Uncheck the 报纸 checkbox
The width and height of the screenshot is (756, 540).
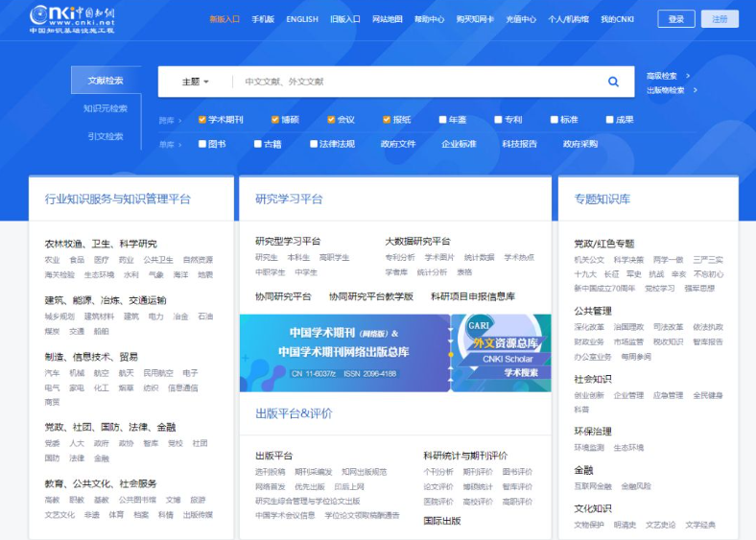[x=387, y=120]
